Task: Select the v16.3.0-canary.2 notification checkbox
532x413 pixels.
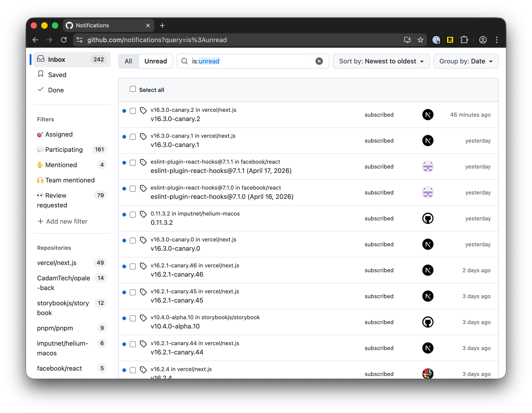Action: (133, 111)
